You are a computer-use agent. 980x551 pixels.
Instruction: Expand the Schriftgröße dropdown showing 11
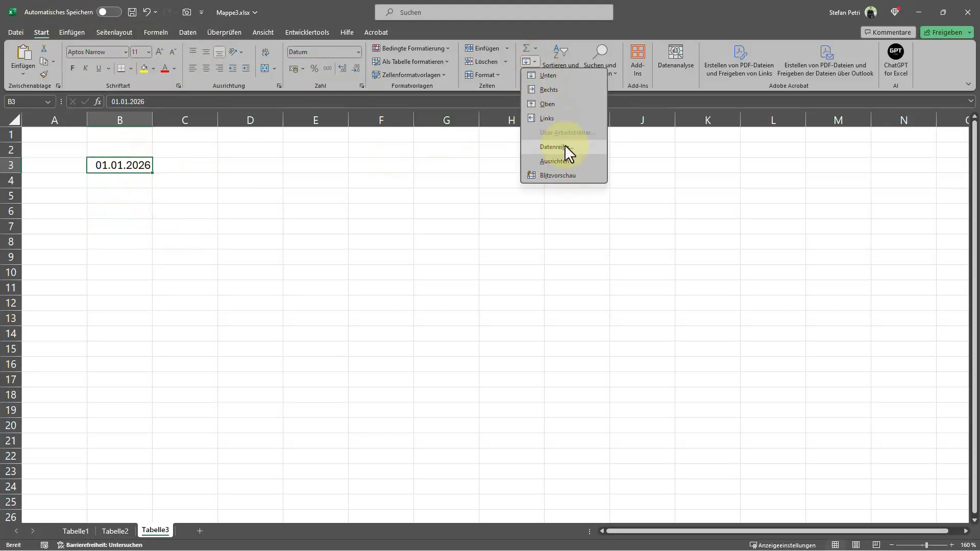point(148,51)
